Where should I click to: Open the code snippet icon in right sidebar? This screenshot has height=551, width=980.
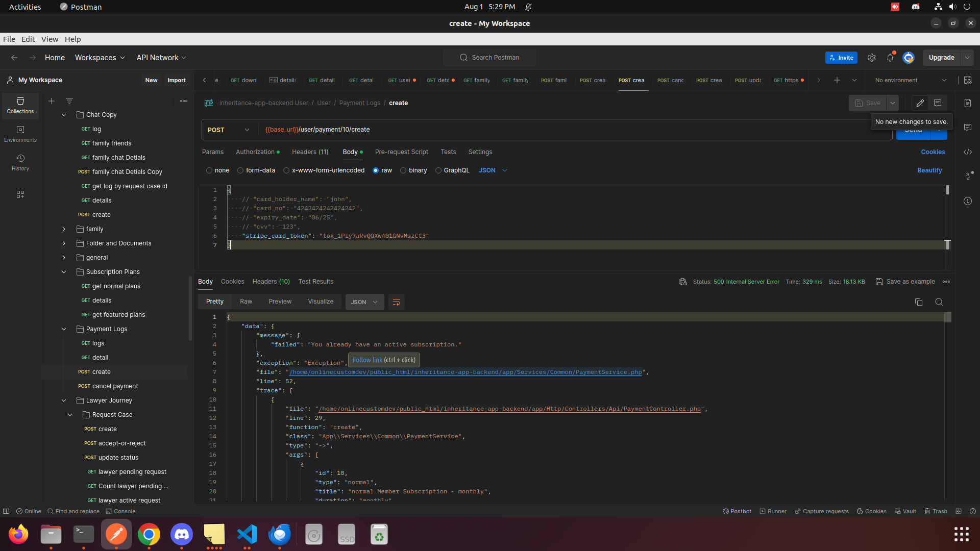point(968,152)
